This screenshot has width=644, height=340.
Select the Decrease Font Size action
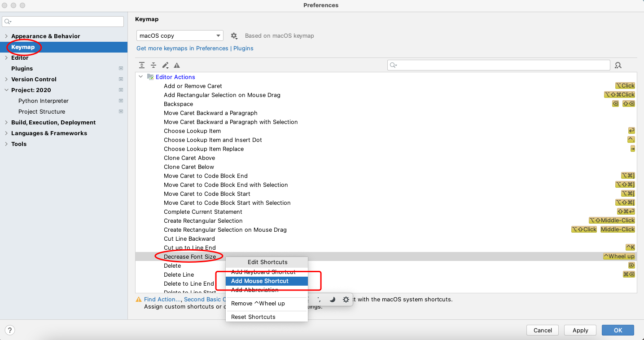click(x=386, y=256)
